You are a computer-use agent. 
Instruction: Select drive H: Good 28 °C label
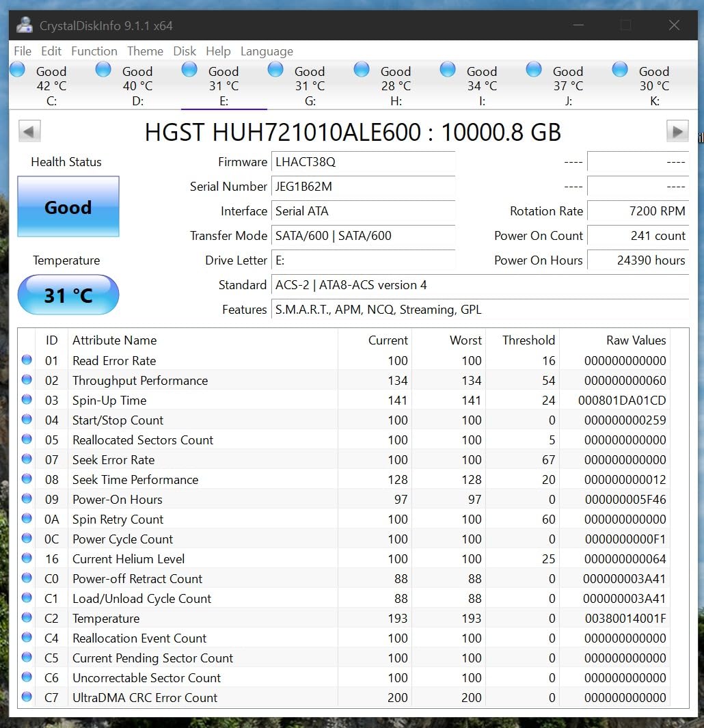pyautogui.click(x=396, y=85)
